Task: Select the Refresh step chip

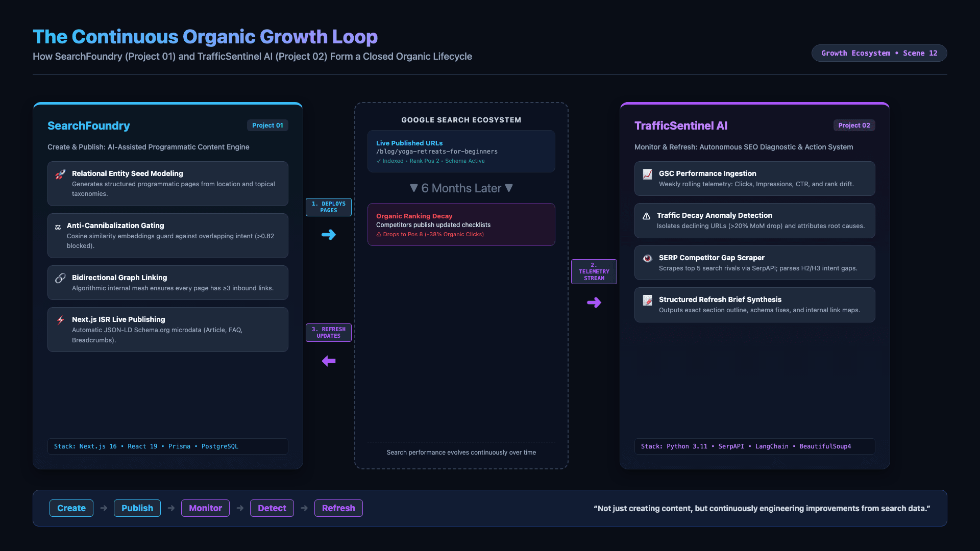Action: click(338, 508)
